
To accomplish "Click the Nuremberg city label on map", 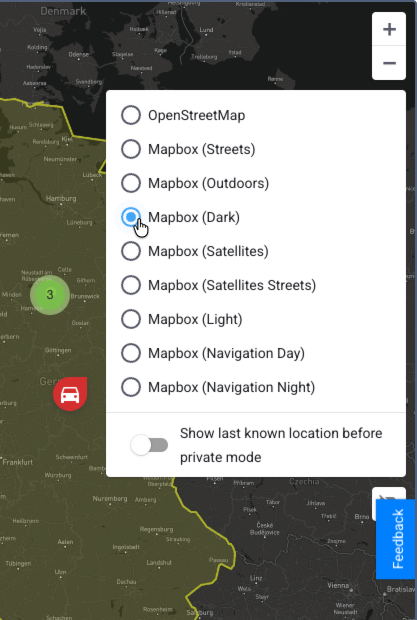I will (x=110, y=499).
